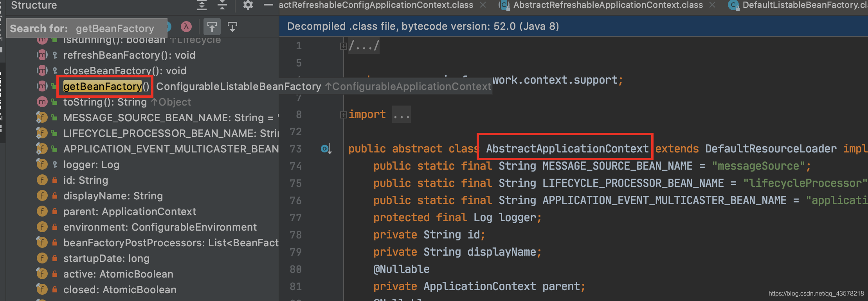Switch to AbstractRefreshableApplicationContext.class tab
This screenshot has height=301, width=868.
(x=608, y=5)
